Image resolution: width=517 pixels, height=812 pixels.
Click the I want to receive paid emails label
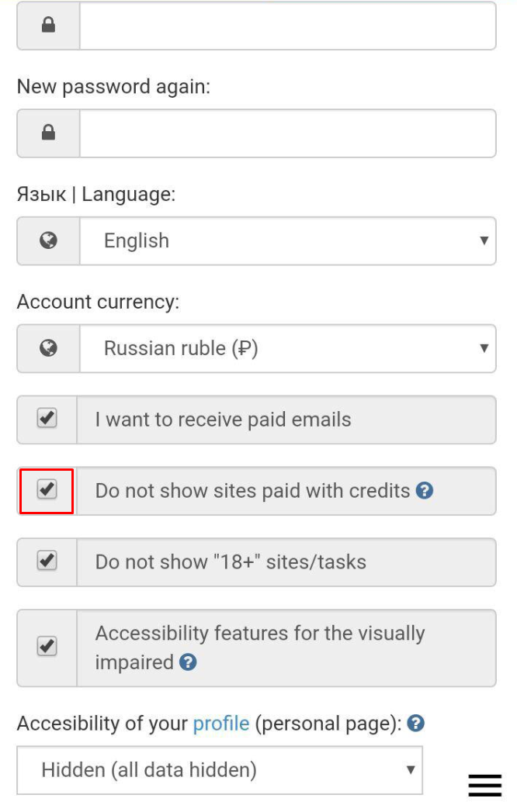(x=223, y=420)
